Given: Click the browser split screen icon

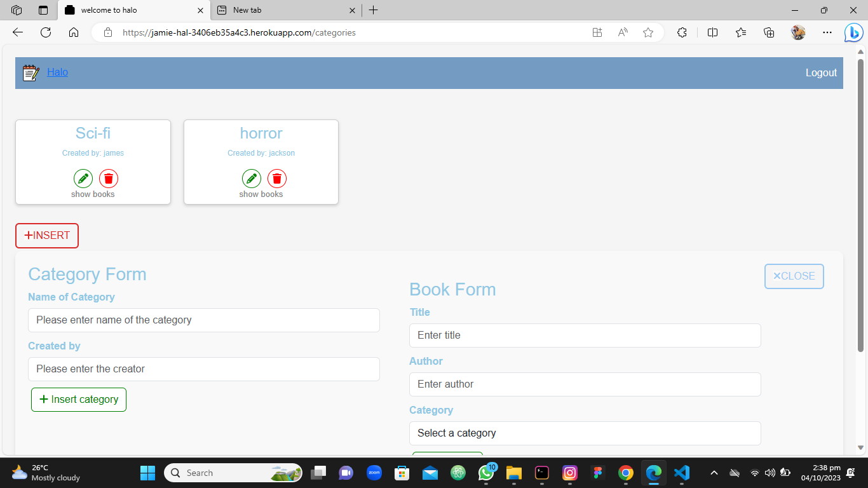Looking at the screenshot, I should coord(712,32).
